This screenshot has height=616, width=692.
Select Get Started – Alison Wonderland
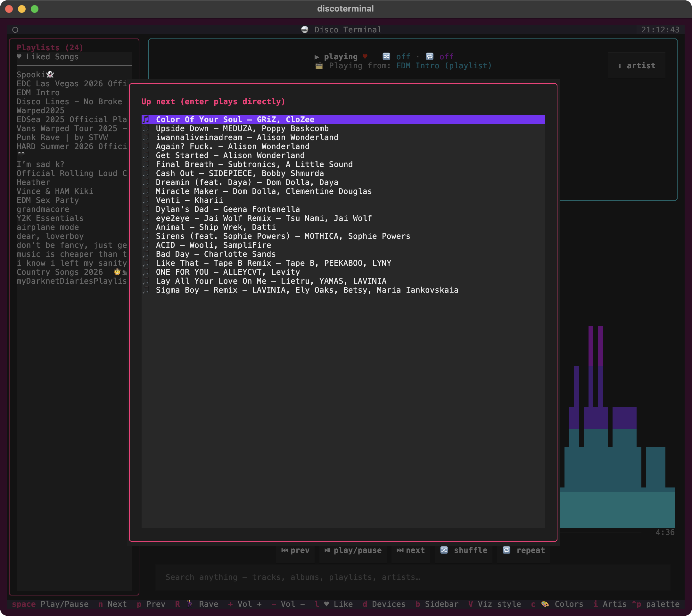(x=343, y=155)
